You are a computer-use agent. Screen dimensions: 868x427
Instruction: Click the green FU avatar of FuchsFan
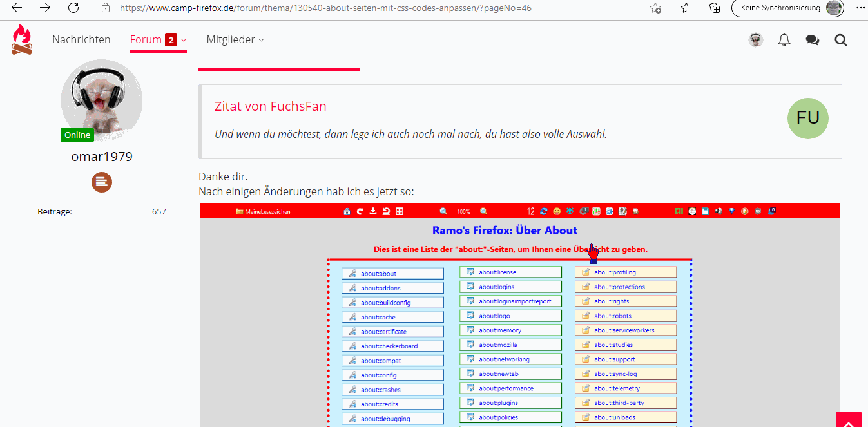(808, 118)
